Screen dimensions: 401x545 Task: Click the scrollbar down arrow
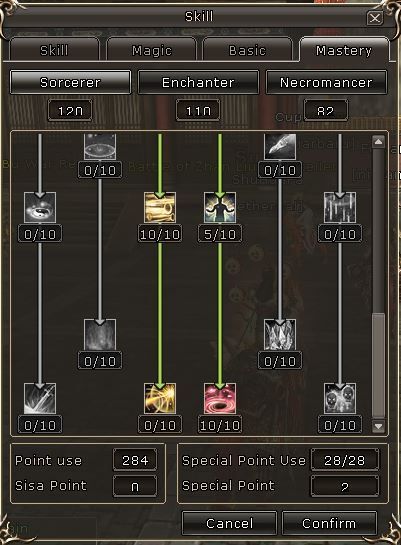click(378, 426)
